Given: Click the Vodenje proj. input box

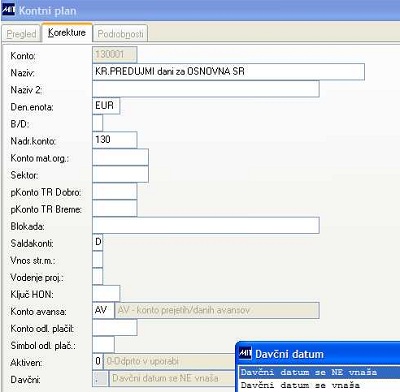Looking at the screenshot, I should [x=97, y=276].
